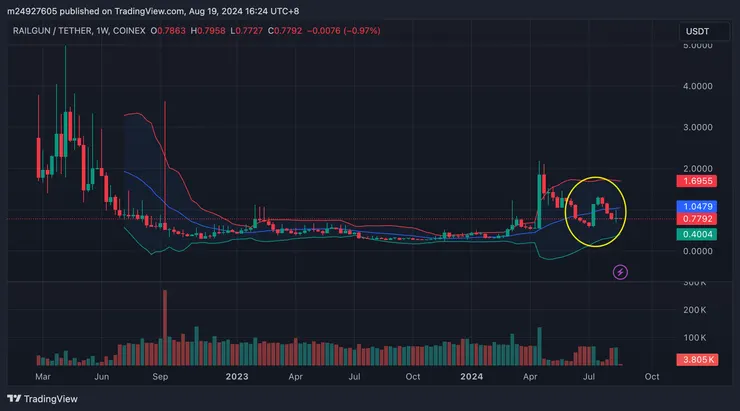Click the 2023 label on time axis
Viewport: 740px width, 411px height.
coord(237,377)
